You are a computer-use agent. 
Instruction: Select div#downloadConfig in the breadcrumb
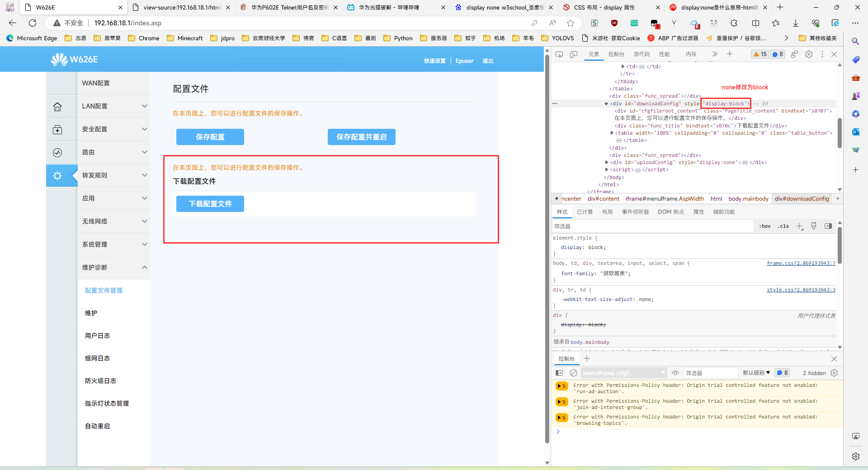pos(802,199)
